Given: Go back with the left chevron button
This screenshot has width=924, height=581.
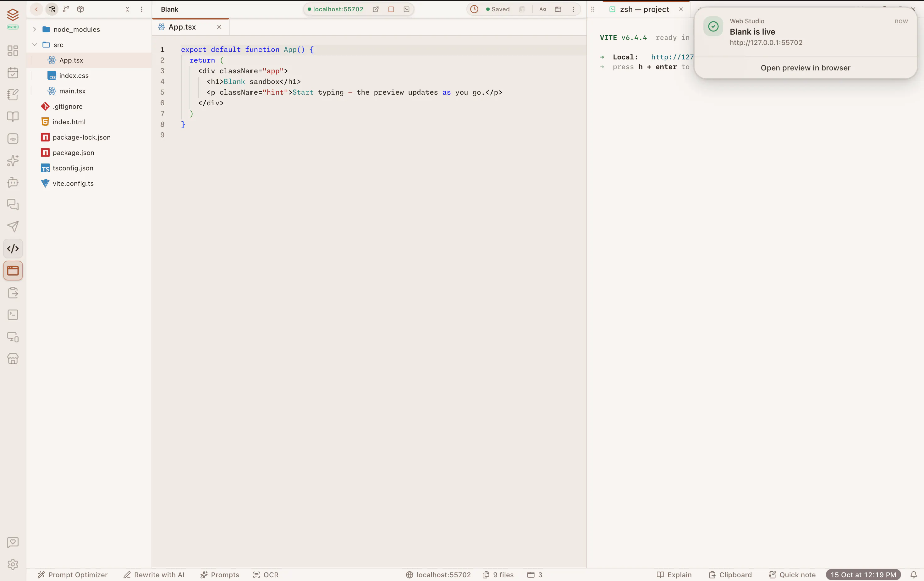Looking at the screenshot, I should (36, 9).
